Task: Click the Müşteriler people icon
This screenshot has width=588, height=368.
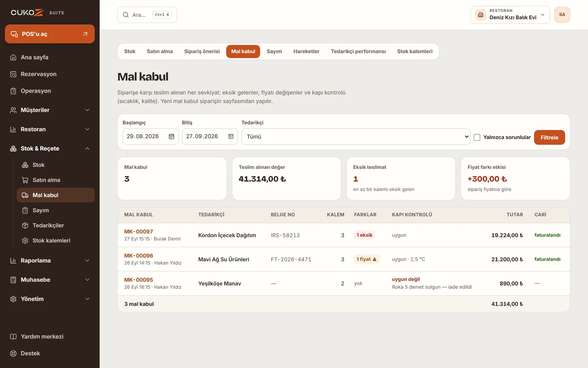Action: click(13, 110)
